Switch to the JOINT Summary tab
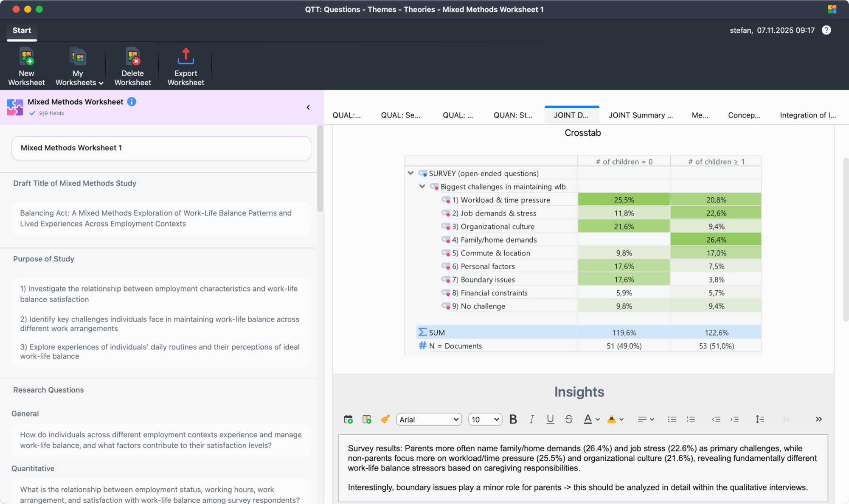849x504 pixels. click(640, 115)
